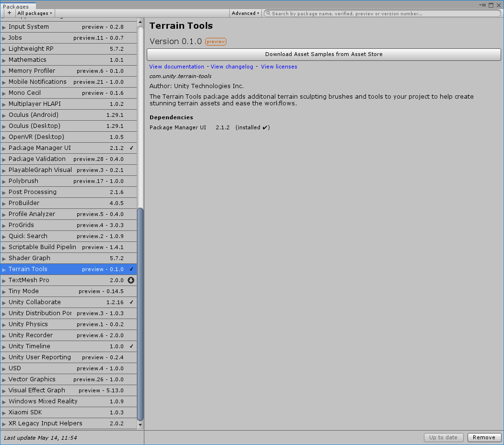Click the TextMesh Pro download update icon
This screenshot has width=504, height=445.
point(131,280)
